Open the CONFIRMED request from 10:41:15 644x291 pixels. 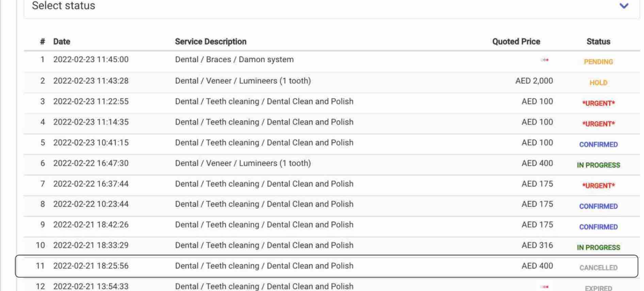click(332, 144)
